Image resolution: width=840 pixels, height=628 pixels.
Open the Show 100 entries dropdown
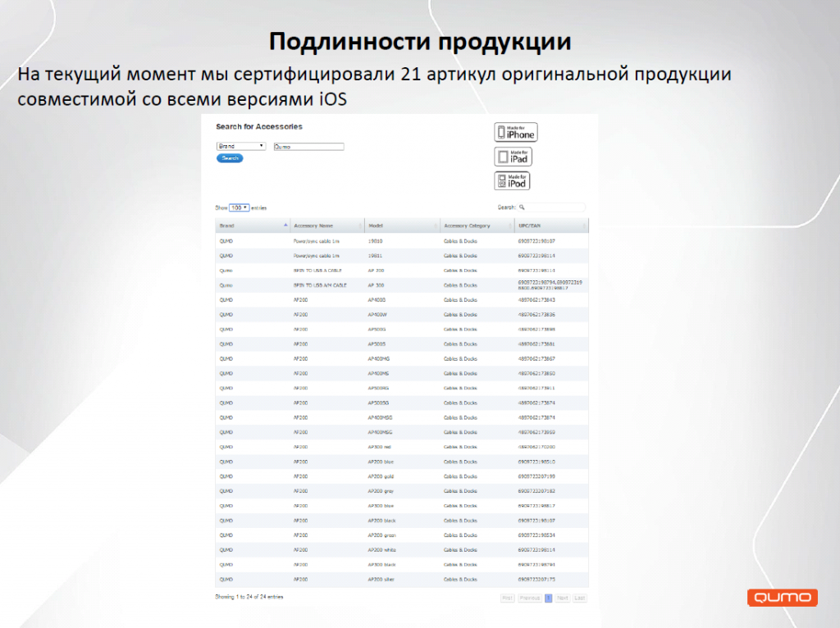tap(239, 207)
